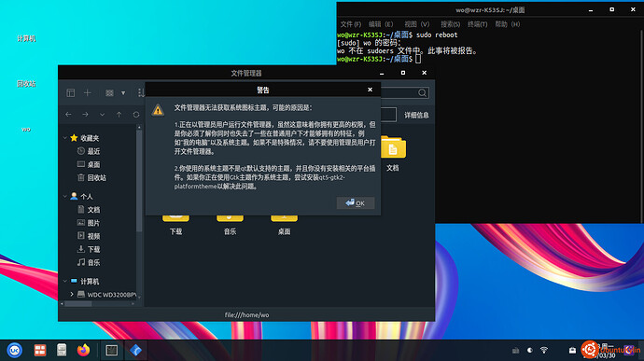The width and height of the screenshot is (644, 361).
Task: Toggle the file manager pane layout icon
Action: pyautogui.click(x=71, y=93)
